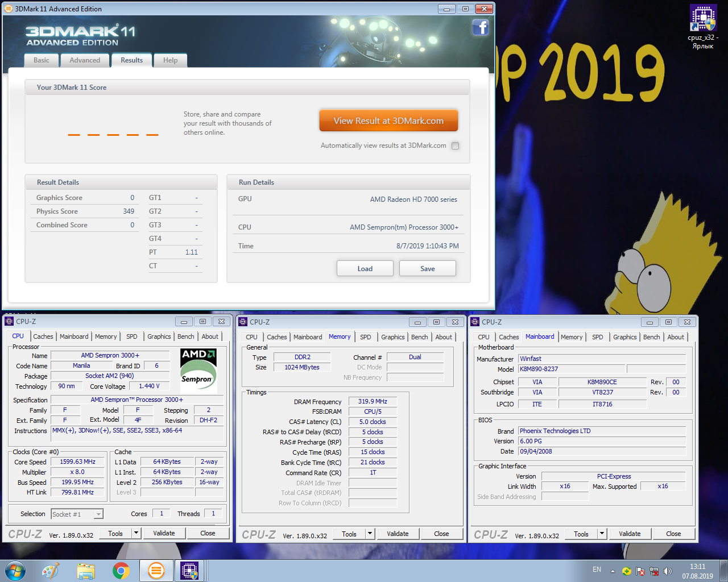The width and height of the screenshot is (728, 582).
Task: Open the volume tray icon
Action: pyautogui.click(x=668, y=571)
